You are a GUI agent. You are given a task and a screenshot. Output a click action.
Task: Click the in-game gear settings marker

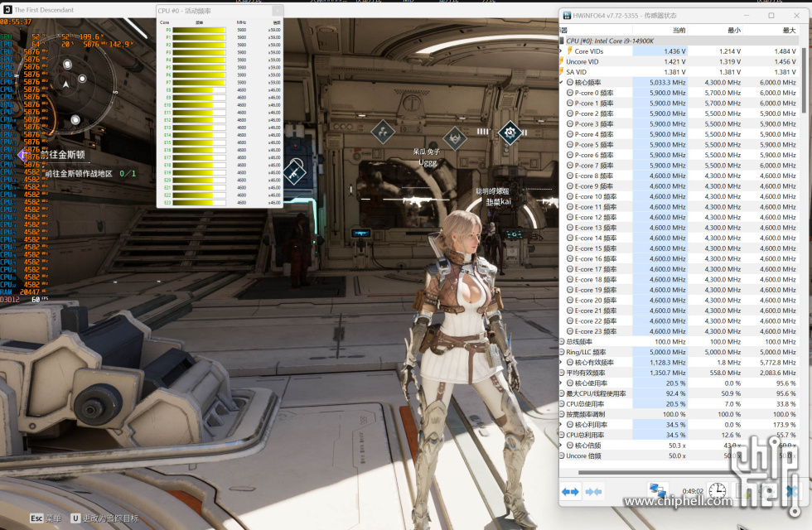510,133
